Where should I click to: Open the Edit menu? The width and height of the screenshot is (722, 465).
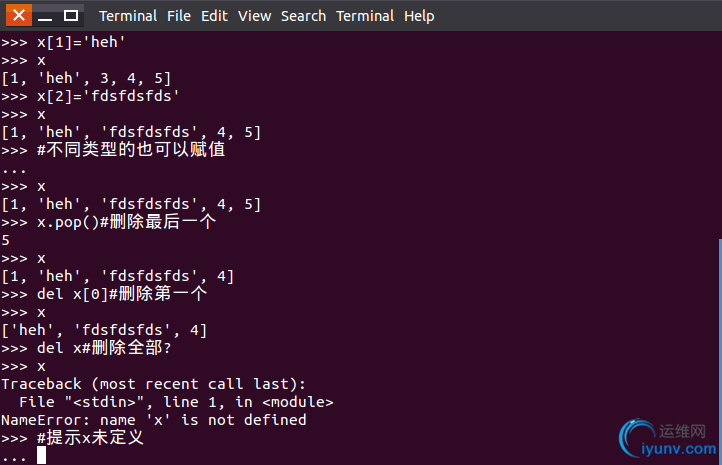coord(214,16)
